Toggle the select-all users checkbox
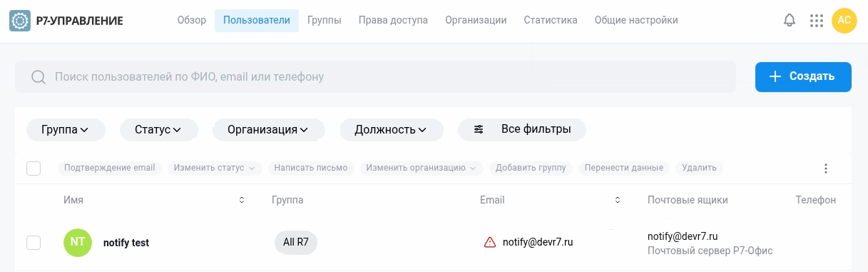This screenshot has width=868, height=272. [34, 168]
